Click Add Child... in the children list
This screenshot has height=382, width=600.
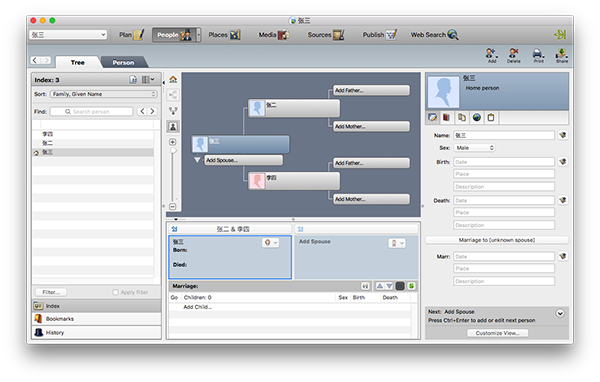click(197, 307)
